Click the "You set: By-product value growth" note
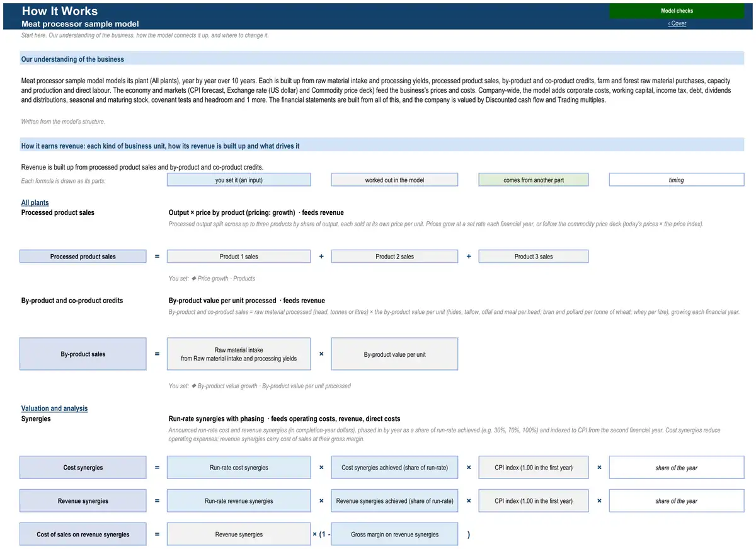Screen dimensions: 756x549 tap(260, 386)
